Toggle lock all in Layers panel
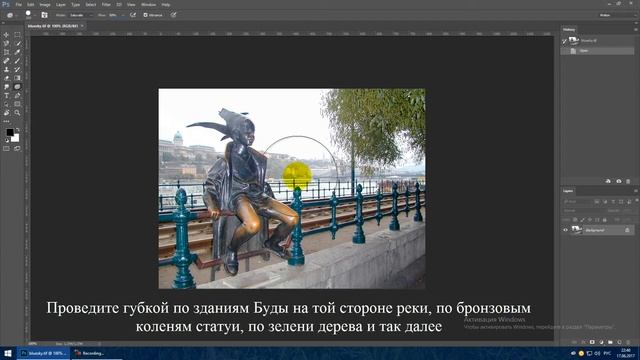This screenshot has height=360, width=640. point(605,220)
